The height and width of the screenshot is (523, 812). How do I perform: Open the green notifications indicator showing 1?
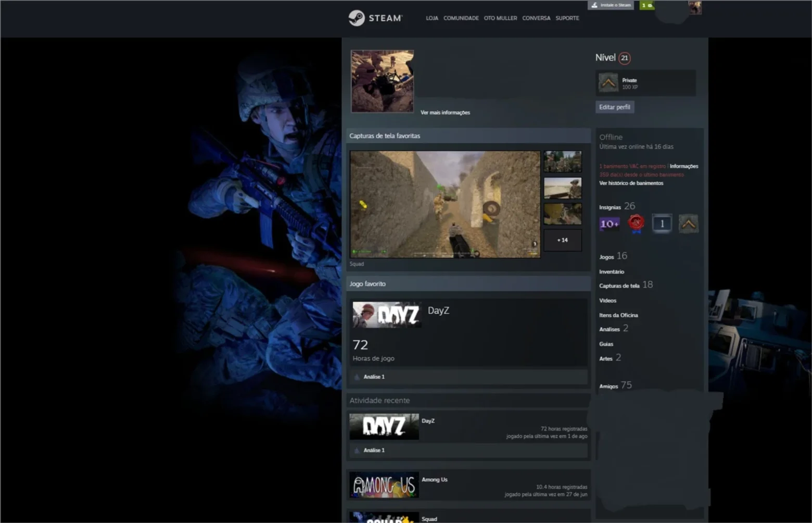[646, 5]
